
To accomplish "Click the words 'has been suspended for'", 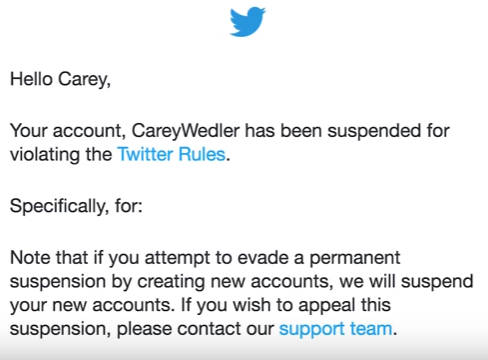I will click(x=347, y=130).
